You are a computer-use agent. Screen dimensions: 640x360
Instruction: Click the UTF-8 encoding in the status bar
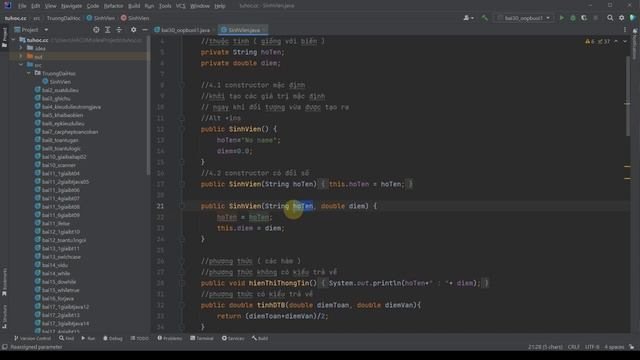[592, 347]
